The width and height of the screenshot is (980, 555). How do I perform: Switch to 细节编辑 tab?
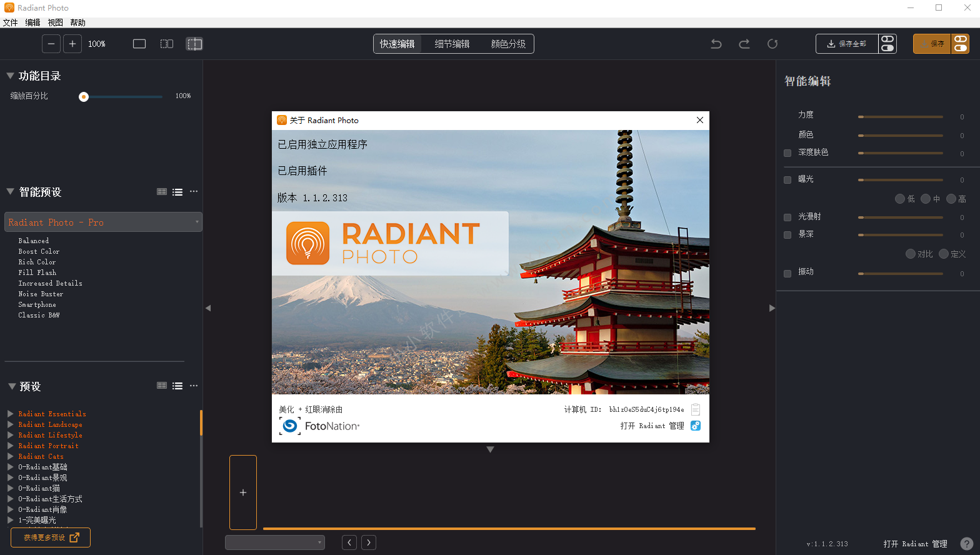452,44
